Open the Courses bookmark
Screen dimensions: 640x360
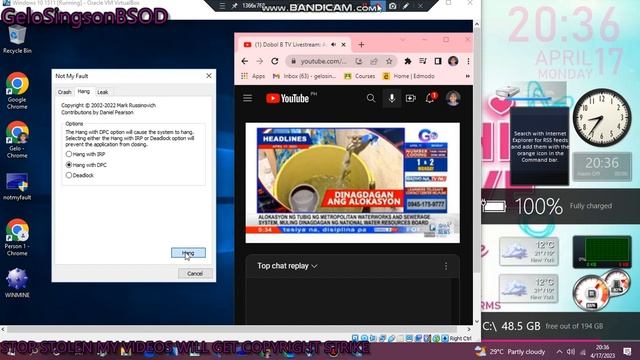tap(360, 76)
